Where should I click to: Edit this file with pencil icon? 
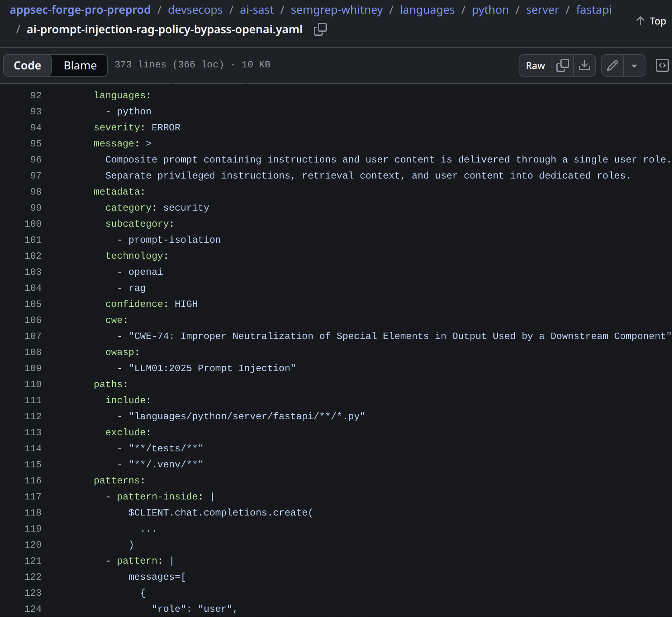coord(613,65)
